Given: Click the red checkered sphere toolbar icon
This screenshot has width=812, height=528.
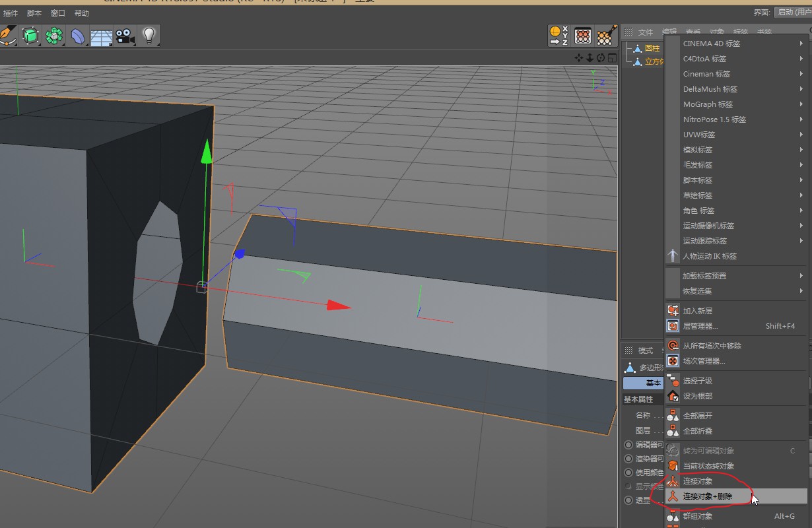Looking at the screenshot, I should click(582, 36).
